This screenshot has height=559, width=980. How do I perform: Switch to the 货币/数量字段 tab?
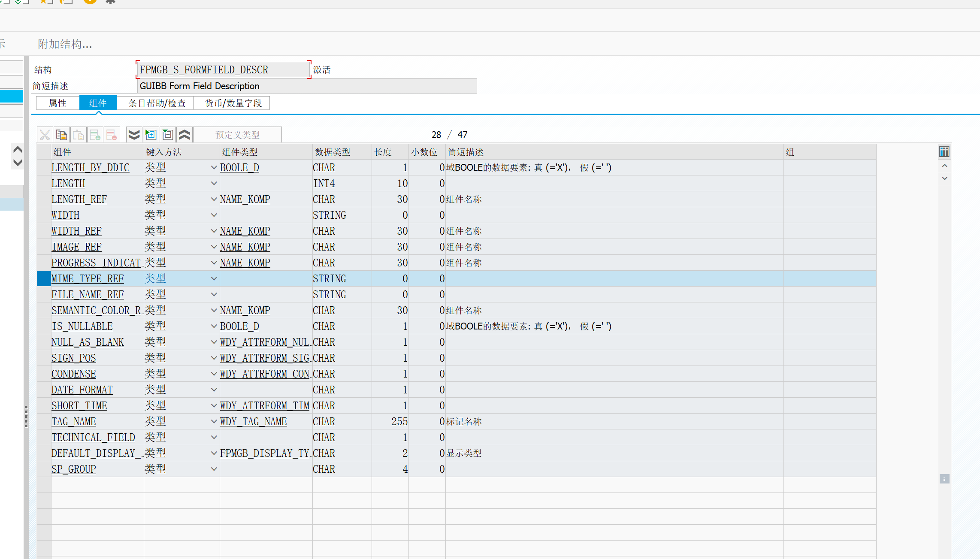pos(233,103)
